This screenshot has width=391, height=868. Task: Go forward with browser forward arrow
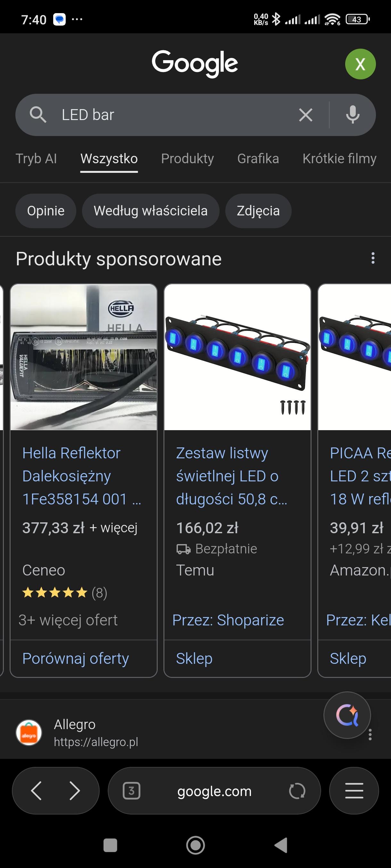tap(75, 791)
